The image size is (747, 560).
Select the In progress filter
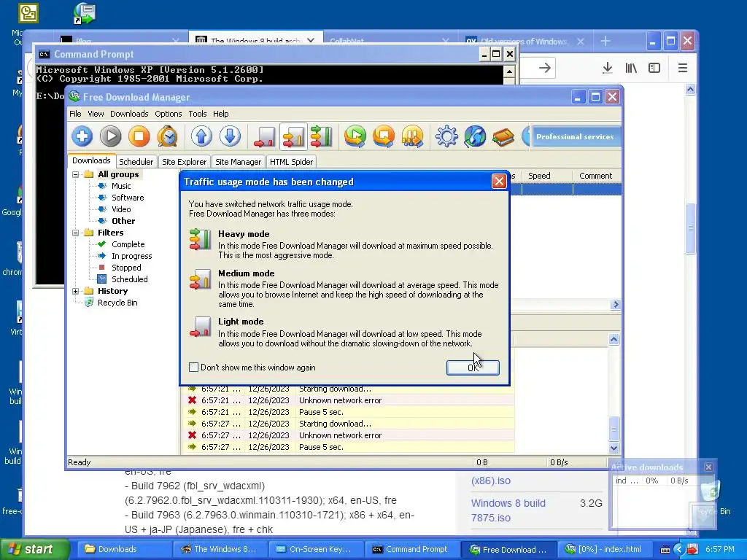point(132,256)
